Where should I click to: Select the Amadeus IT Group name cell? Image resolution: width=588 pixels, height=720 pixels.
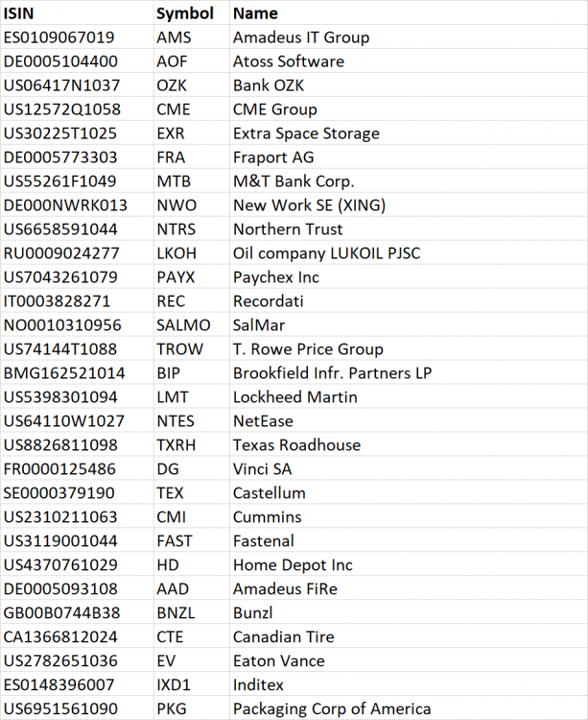(x=301, y=37)
